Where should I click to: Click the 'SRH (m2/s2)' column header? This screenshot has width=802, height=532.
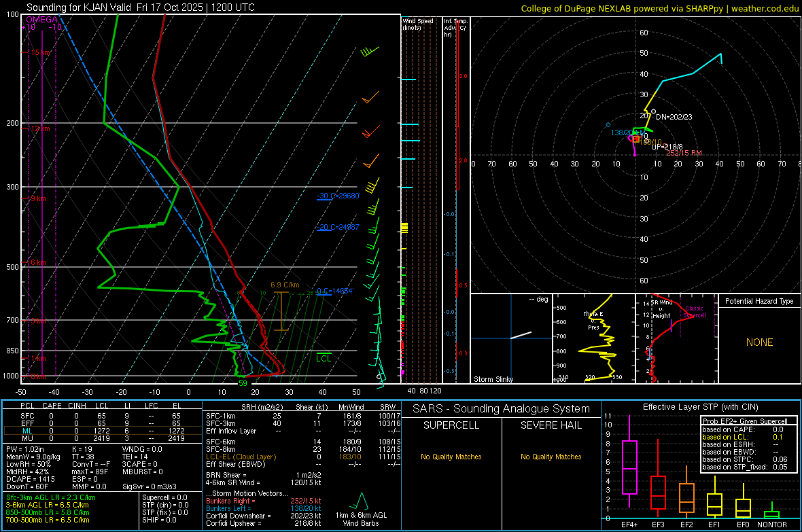pos(262,407)
